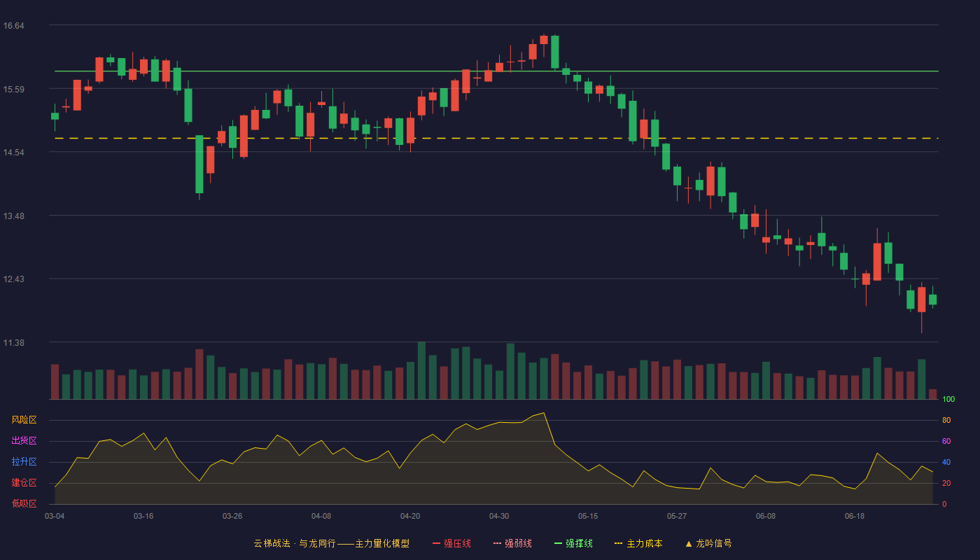This screenshot has width=980, height=560.
Task: Click the 04-08 date label
Action: click(321, 516)
